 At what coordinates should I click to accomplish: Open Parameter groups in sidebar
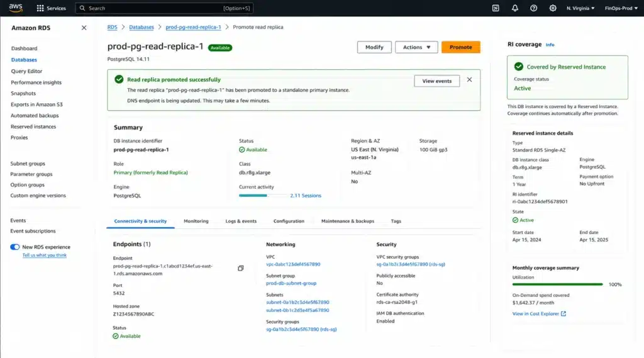click(31, 174)
